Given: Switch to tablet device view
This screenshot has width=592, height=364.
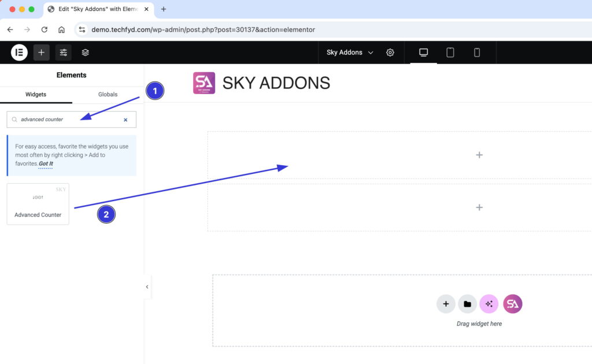Looking at the screenshot, I should 450,53.
